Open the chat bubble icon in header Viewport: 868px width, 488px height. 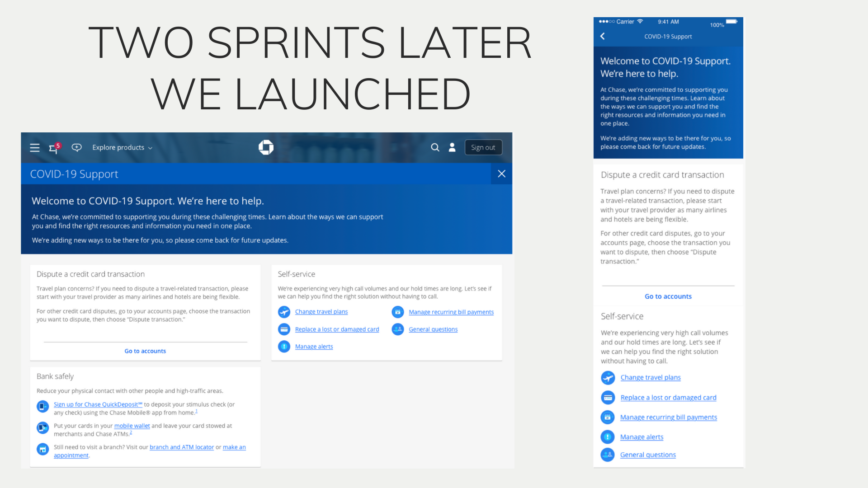point(77,147)
